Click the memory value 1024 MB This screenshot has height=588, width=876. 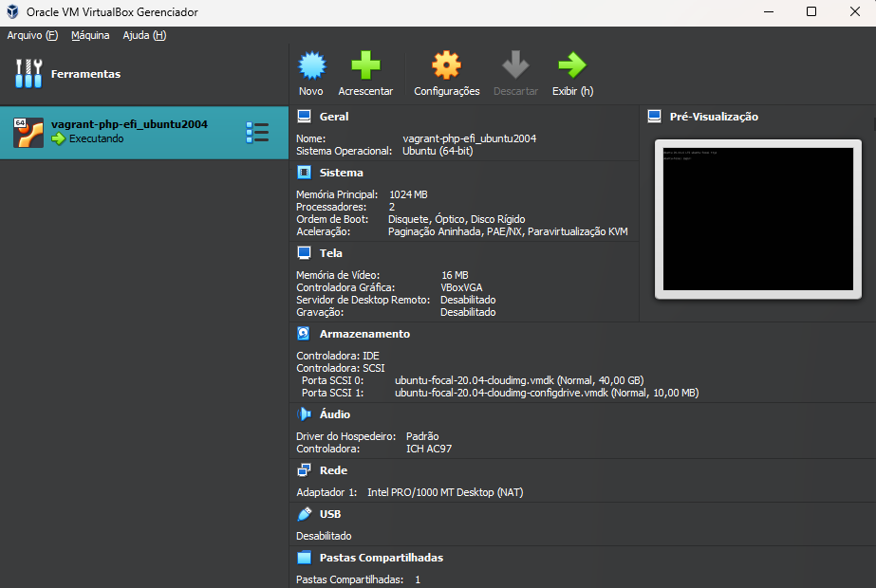click(408, 194)
